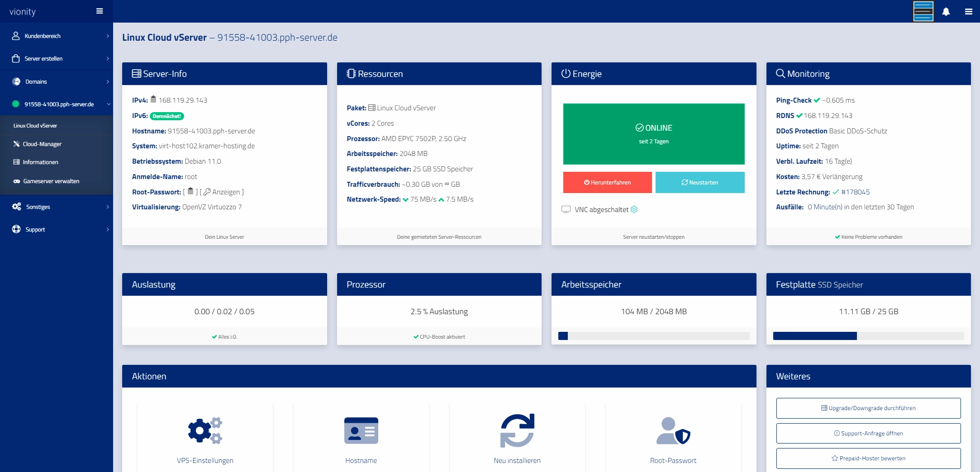Click the Server-Info panel header icon

coord(136,74)
